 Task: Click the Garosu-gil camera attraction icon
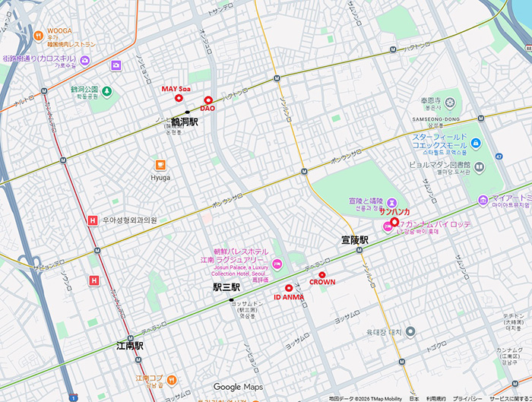pyautogui.click(x=85, y=61)
